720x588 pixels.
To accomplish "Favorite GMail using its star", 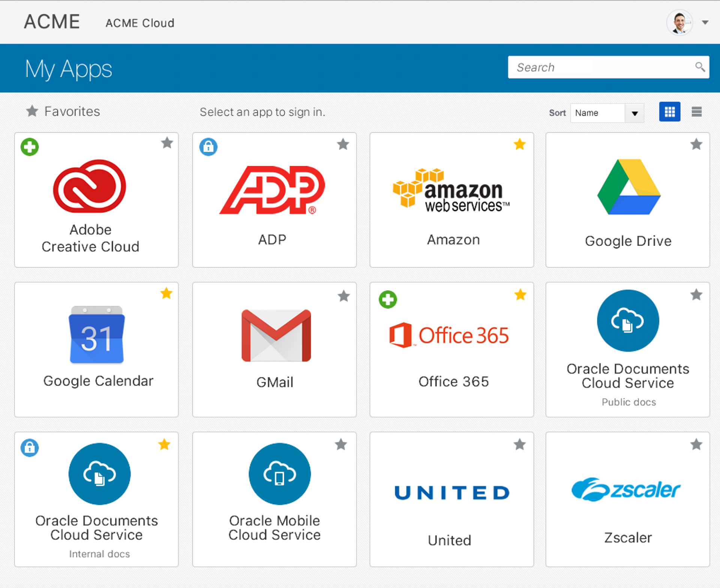I will pos(343,296).
